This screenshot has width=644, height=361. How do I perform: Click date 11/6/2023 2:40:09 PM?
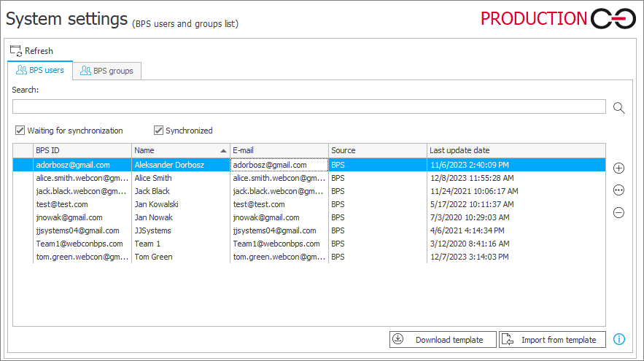(x=516, y=165)
